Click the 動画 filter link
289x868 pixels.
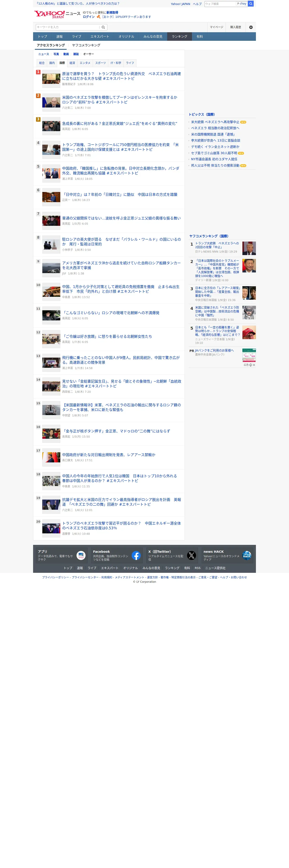(66, 54)
